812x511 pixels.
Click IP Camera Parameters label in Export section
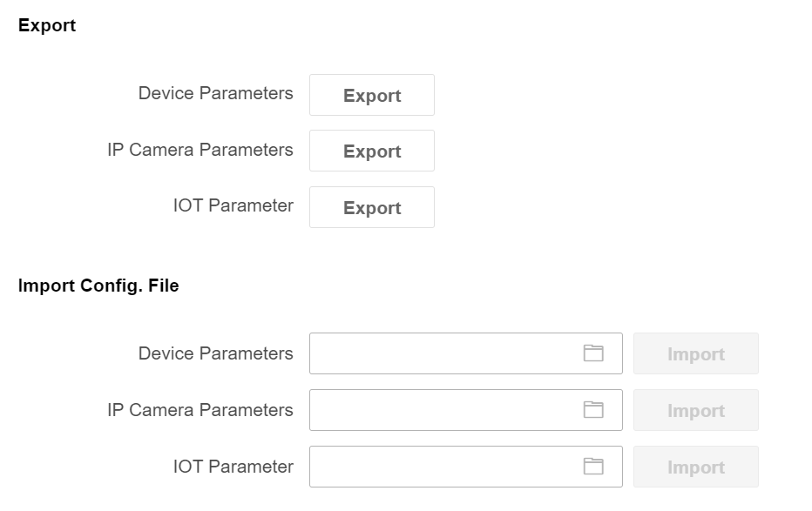(200, 150)
